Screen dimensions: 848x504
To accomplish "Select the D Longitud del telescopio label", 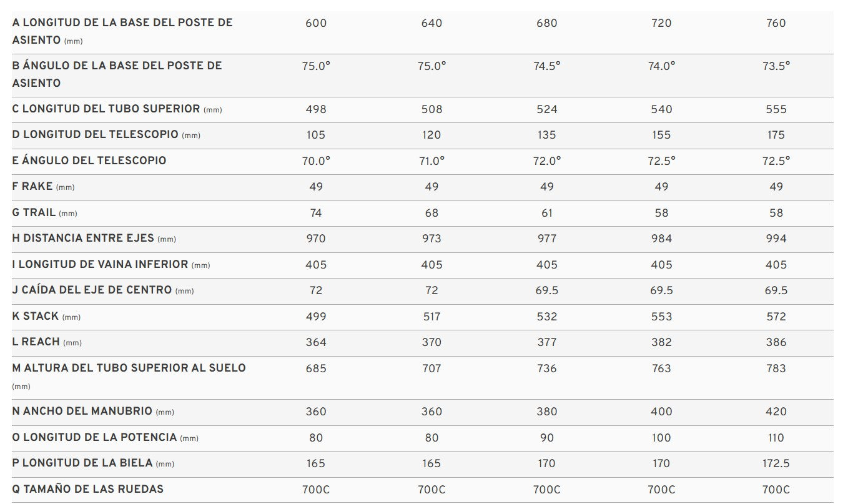I will click(x=106, y=134).
